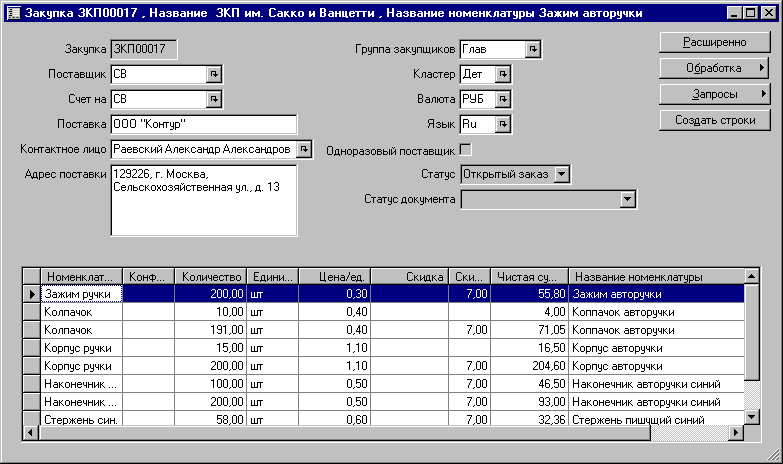Click the vertical scrollbar thumb of grid

coord(752,332)
